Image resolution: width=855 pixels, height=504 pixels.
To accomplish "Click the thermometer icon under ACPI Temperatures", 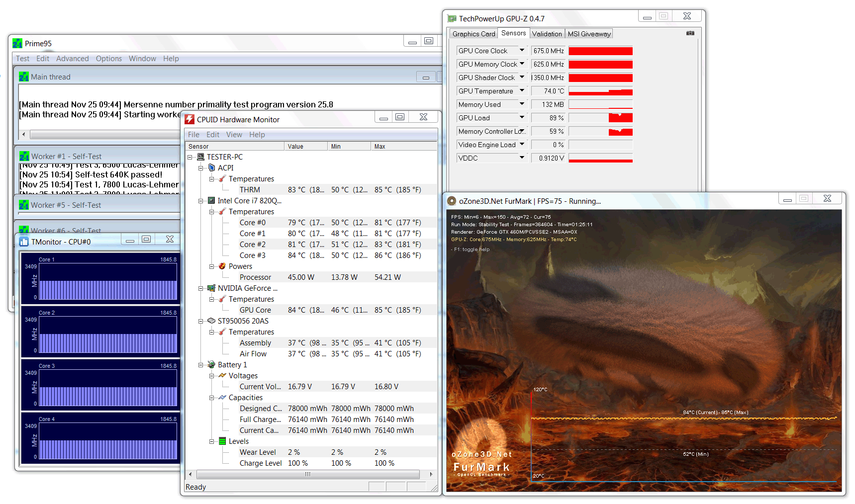I will coord(222,179).
